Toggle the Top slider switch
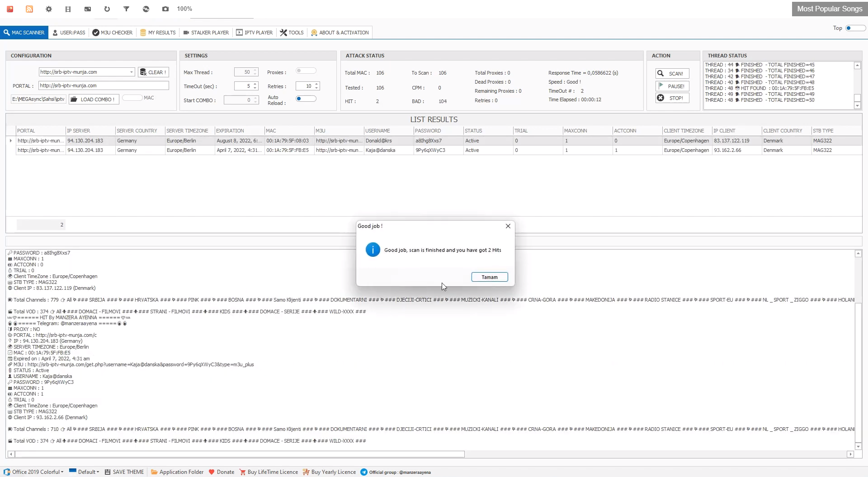The image size is (868, 477). [855, 28]
